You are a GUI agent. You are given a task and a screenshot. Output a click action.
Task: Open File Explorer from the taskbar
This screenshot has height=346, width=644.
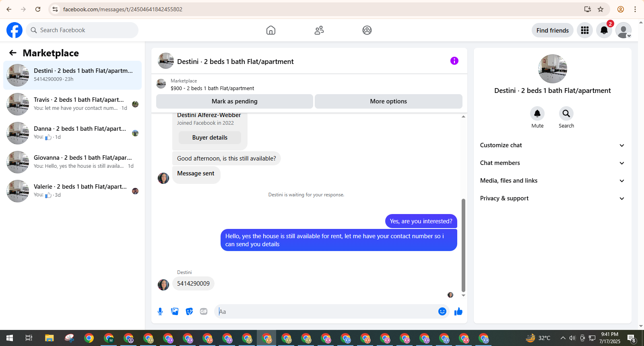click(x=49, y=338)
